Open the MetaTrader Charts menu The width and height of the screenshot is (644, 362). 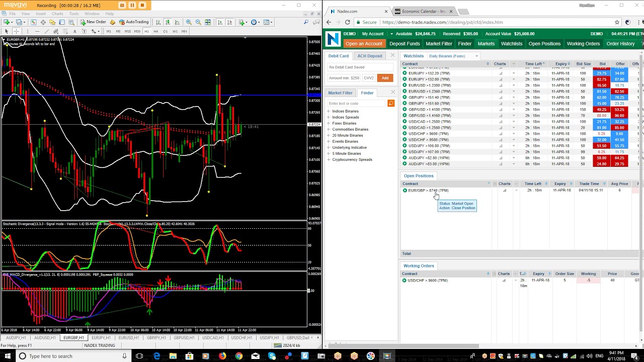click(57, 14)
